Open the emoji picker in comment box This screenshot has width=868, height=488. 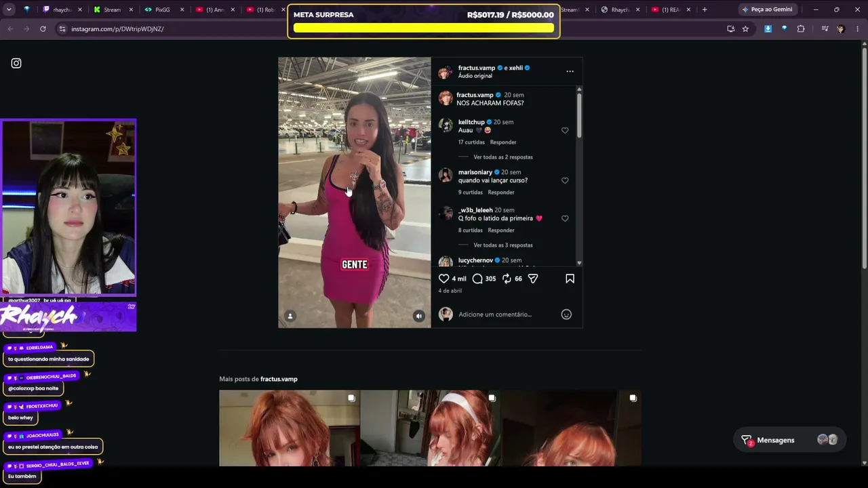[566, 314]
